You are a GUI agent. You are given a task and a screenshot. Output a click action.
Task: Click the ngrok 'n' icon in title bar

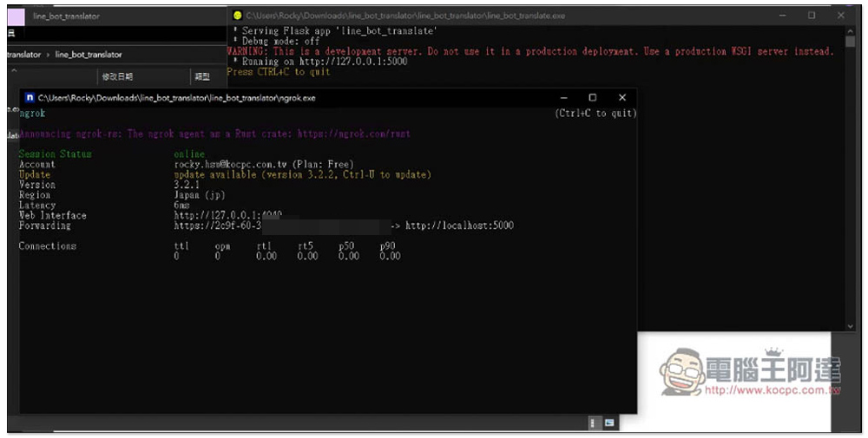[x=30, y=98]
